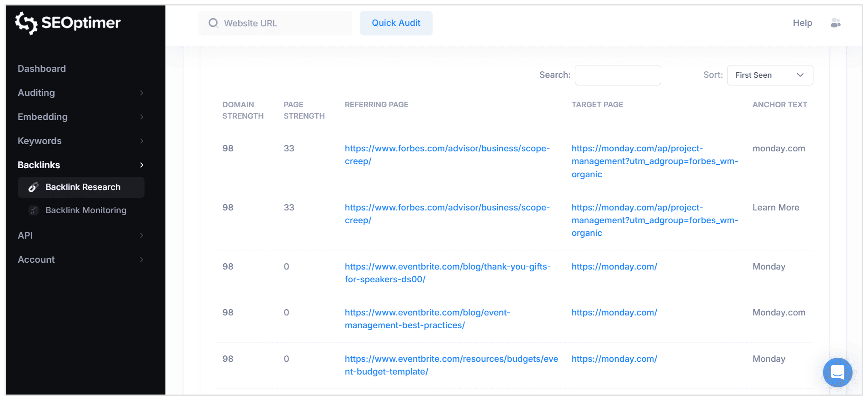This screenshot has width=868, height=400.
Task: Click the Backlink Monitoring chart icon
Action: coord(33,210)
